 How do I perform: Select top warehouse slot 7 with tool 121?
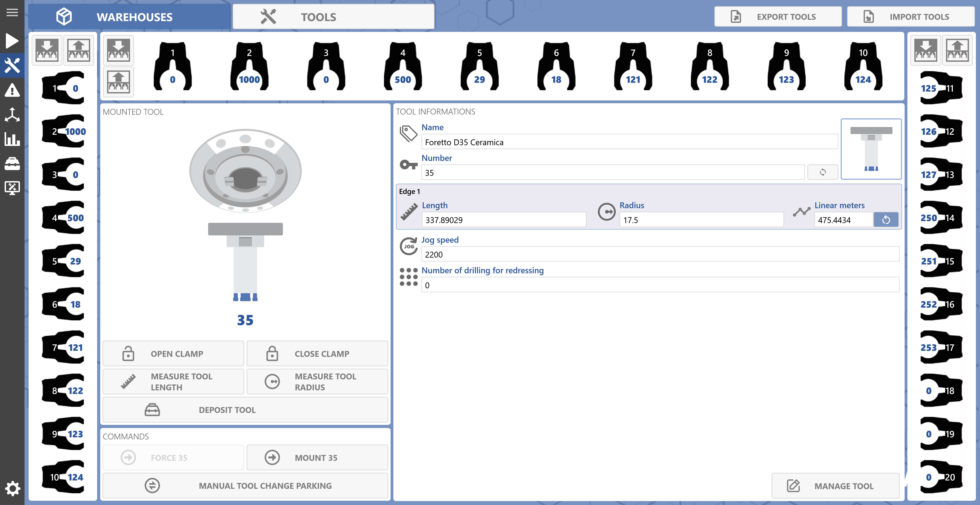[x=633, y=66]
